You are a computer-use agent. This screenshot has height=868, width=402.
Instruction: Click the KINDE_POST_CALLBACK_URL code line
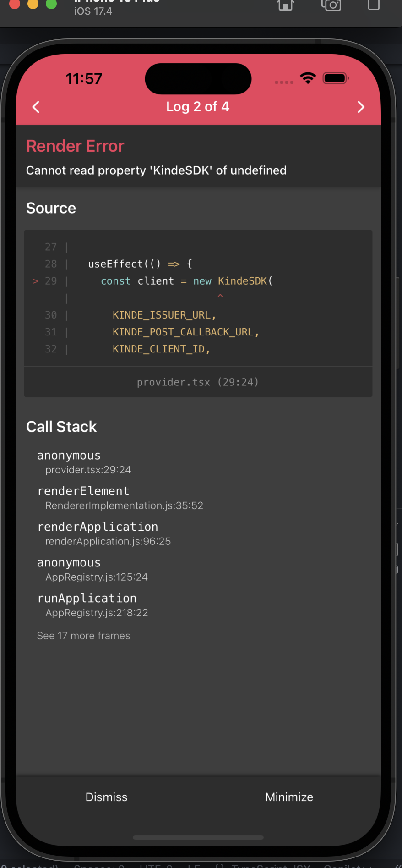(186, 332)
